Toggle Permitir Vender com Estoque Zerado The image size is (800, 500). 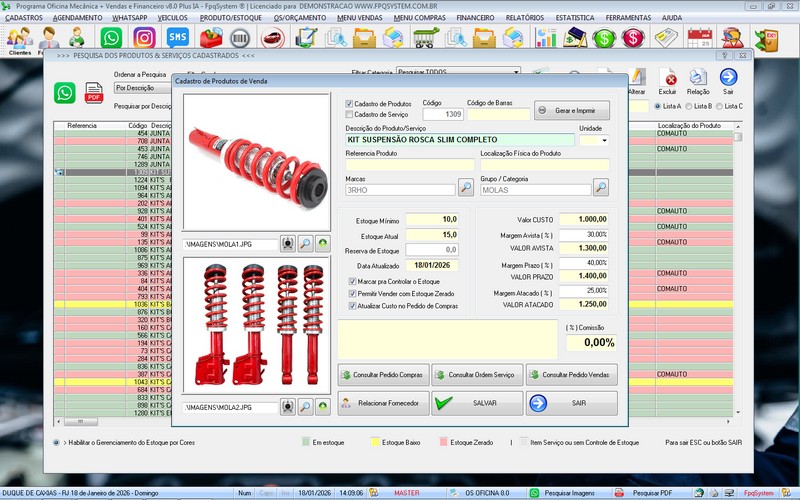[x=351, y=293]
